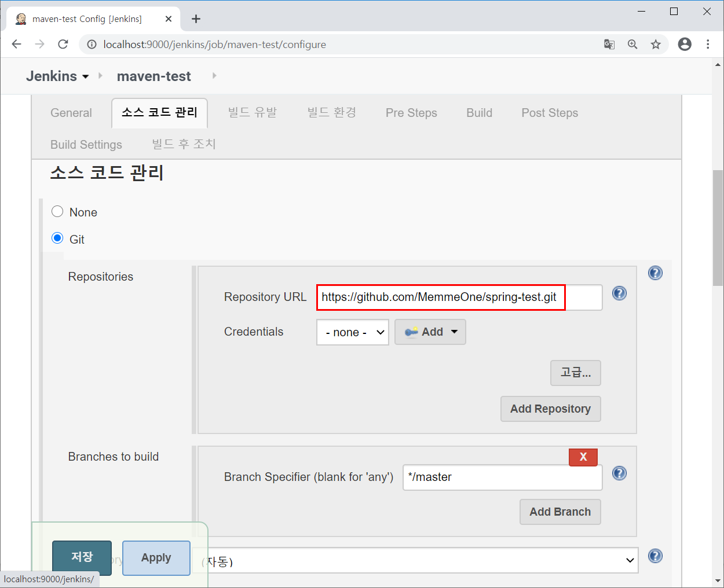
Task: Go to the 빌드 환경 tab
Action: coord(332,113)
